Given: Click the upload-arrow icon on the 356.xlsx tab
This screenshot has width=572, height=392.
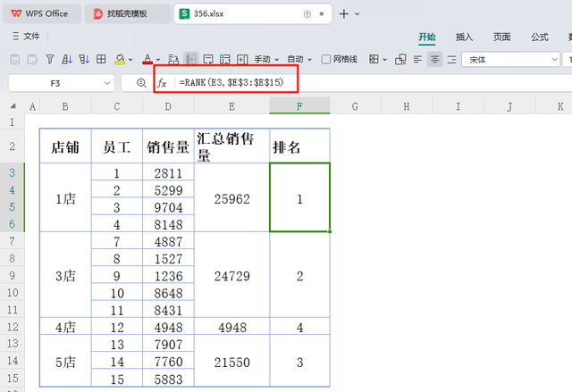Looking at the screenshot, I should pos(307,14).
